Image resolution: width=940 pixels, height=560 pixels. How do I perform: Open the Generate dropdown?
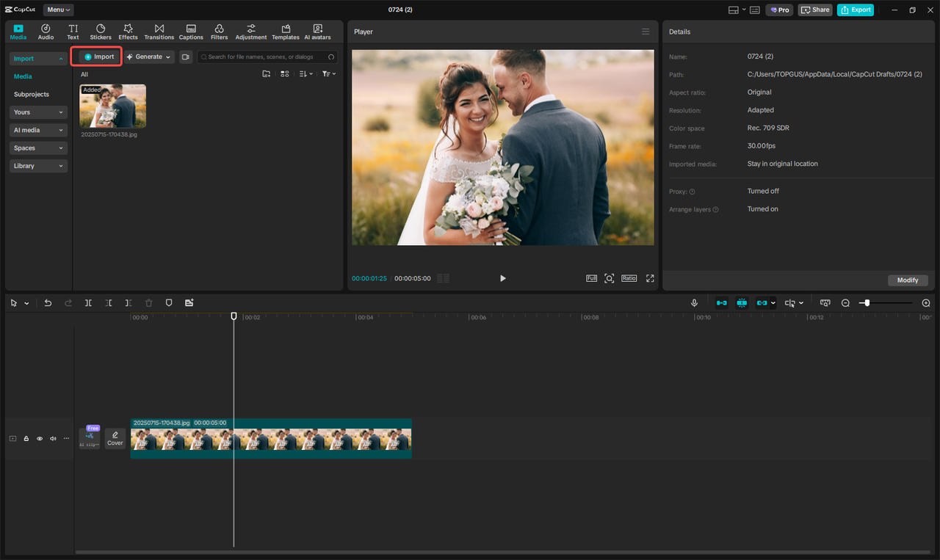(x=149, y=57)
